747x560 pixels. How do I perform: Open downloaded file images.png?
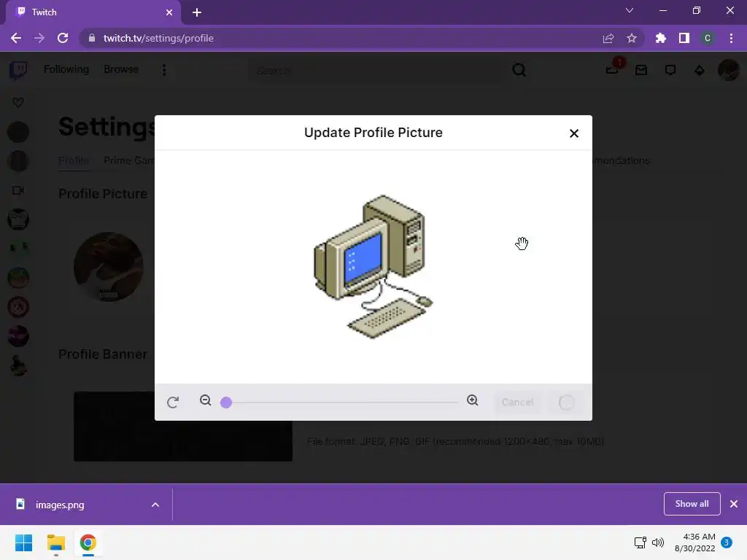pyautogui.click(x=60, y=505)
